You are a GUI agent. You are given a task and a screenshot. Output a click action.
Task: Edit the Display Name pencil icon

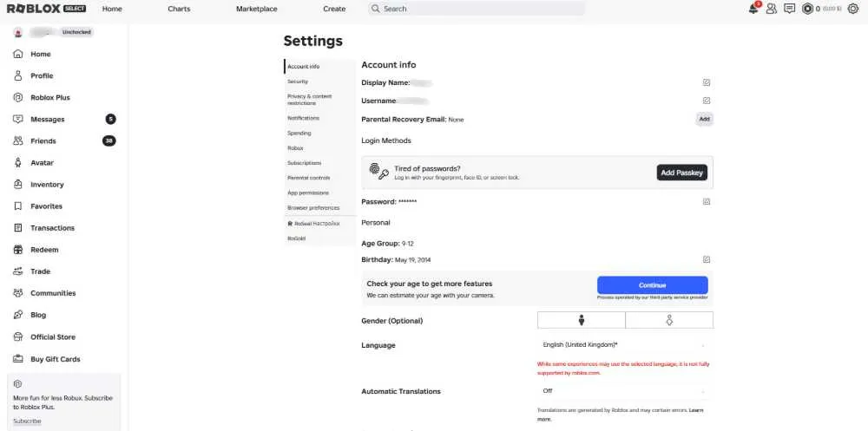(x=707, y=82)
